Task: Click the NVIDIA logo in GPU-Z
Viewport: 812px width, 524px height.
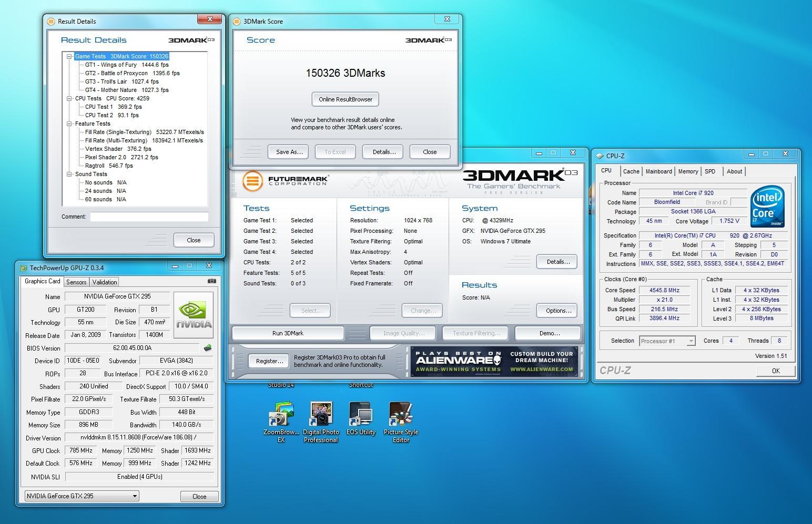Action: click(x=194, y=315)
